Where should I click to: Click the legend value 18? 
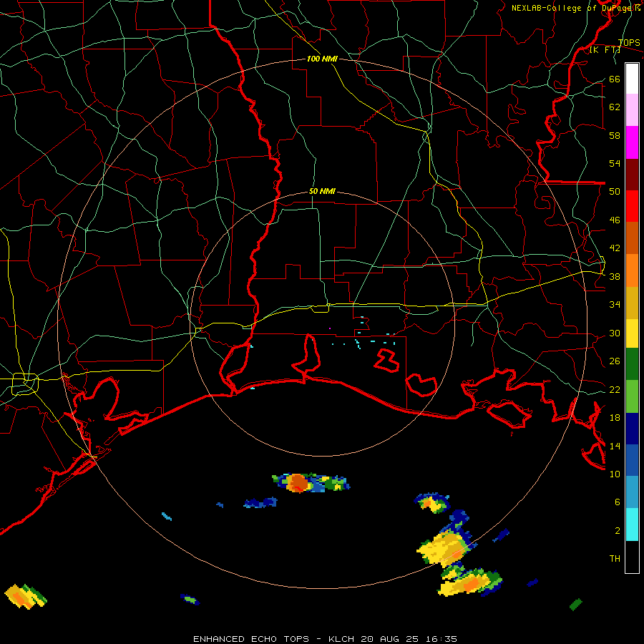click(615, 418)
